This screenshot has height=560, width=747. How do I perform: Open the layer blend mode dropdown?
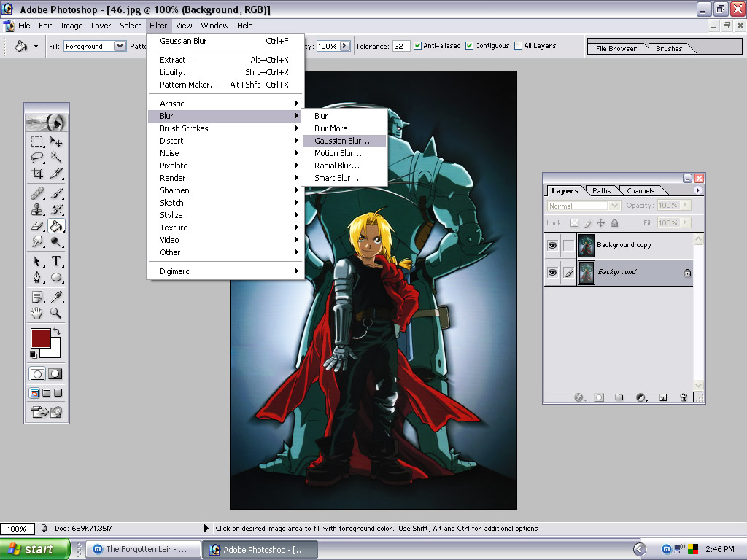(614, 206)
